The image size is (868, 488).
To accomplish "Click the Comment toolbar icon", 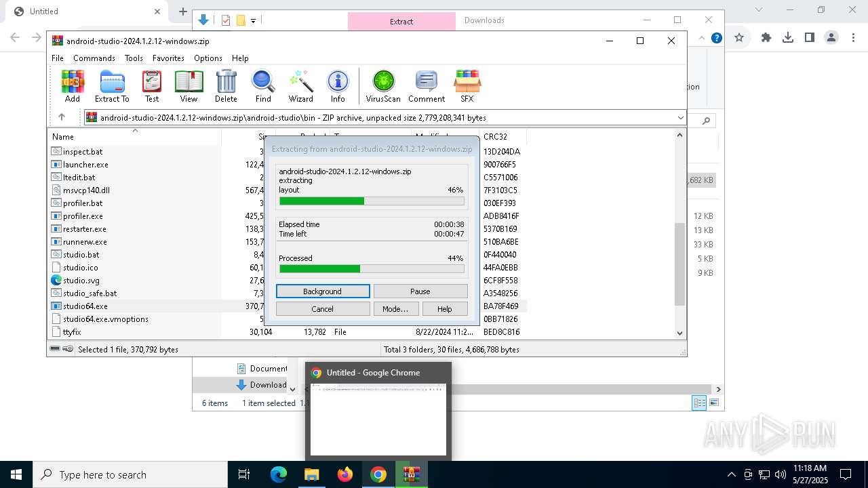I will [426, 86].
